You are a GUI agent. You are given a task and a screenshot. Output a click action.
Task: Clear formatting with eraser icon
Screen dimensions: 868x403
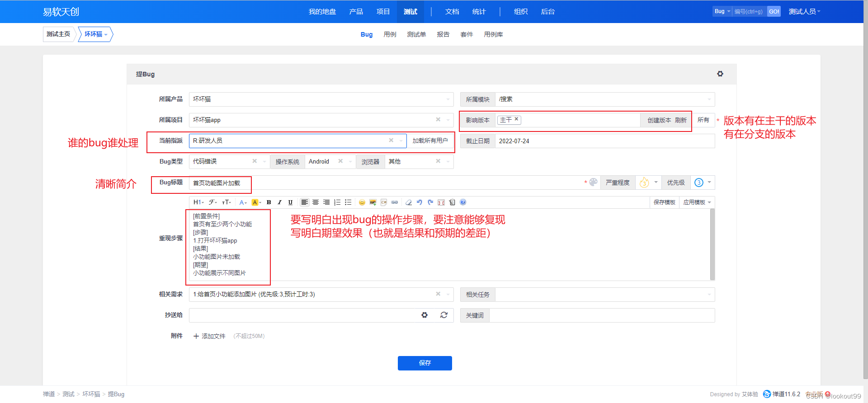[x=409, y=202]
